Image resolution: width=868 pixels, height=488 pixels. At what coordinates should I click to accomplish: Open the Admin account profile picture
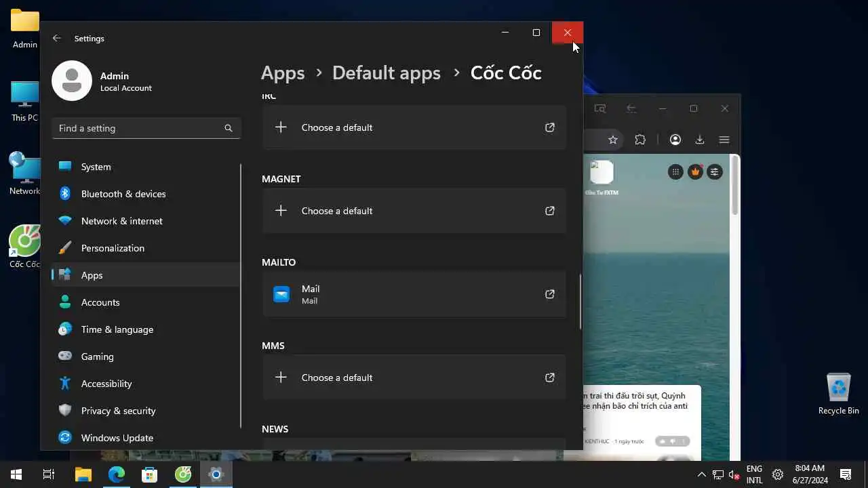coord(72,81)
